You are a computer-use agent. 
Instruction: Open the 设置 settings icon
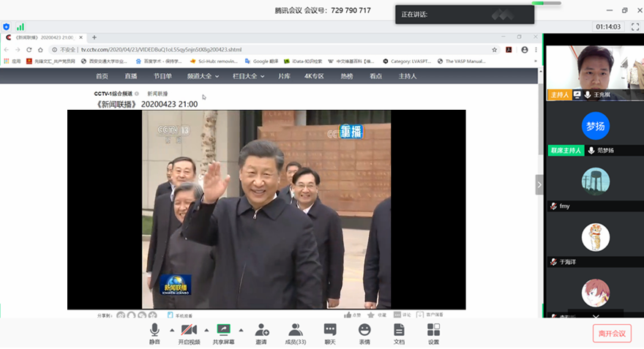coord(433,333)
